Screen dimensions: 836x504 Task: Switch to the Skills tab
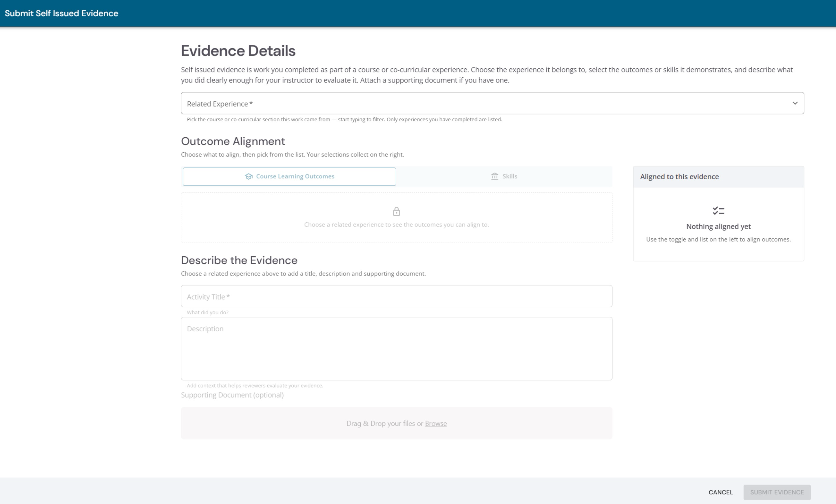[504, 176]
